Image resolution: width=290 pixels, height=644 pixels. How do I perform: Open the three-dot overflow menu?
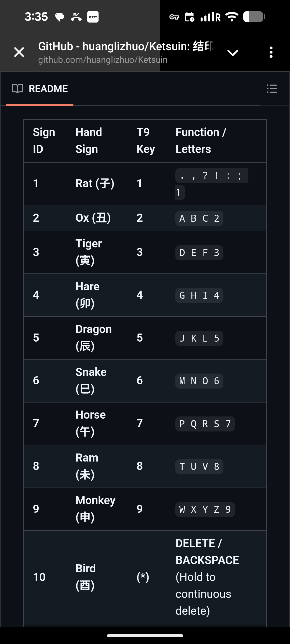point(271,52)
